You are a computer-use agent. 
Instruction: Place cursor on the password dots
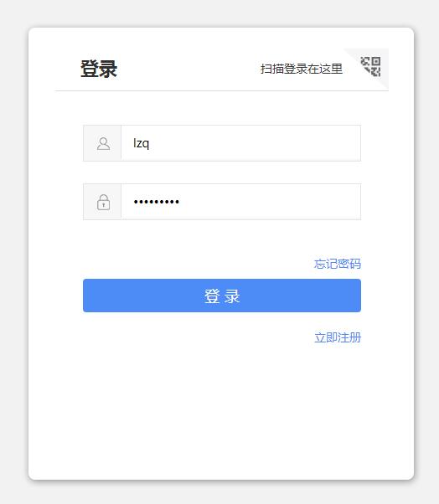157,202
